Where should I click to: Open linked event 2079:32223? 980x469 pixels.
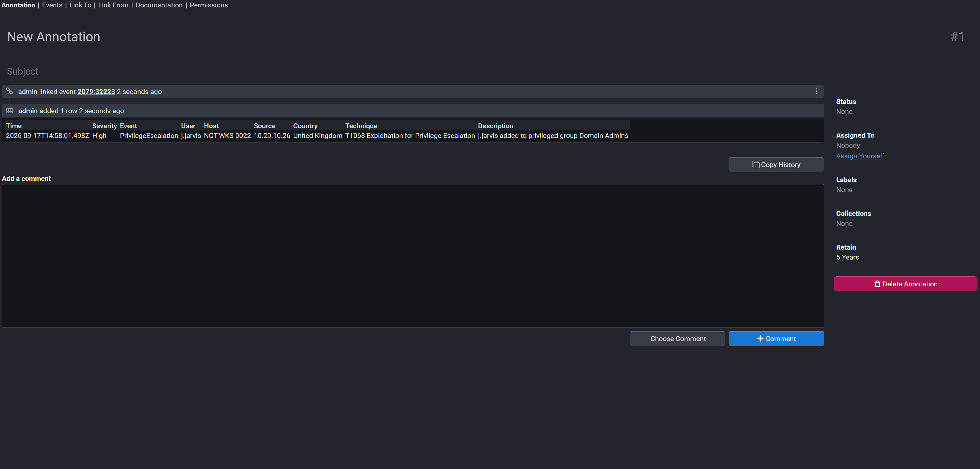point(96,92)
